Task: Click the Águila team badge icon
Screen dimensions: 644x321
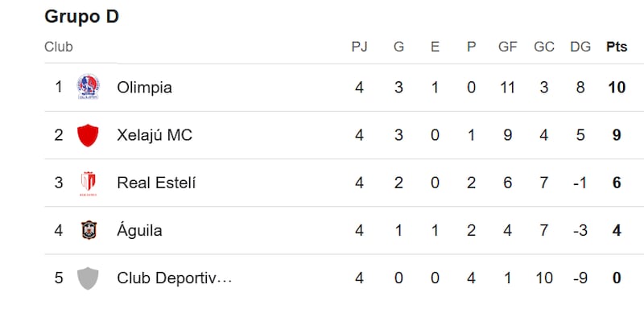Action: pyautogui.click(x=89, y=230)
